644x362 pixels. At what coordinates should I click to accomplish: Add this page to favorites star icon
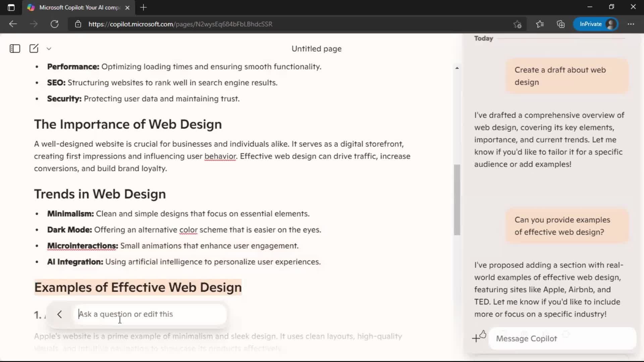[x=518, y=24]
